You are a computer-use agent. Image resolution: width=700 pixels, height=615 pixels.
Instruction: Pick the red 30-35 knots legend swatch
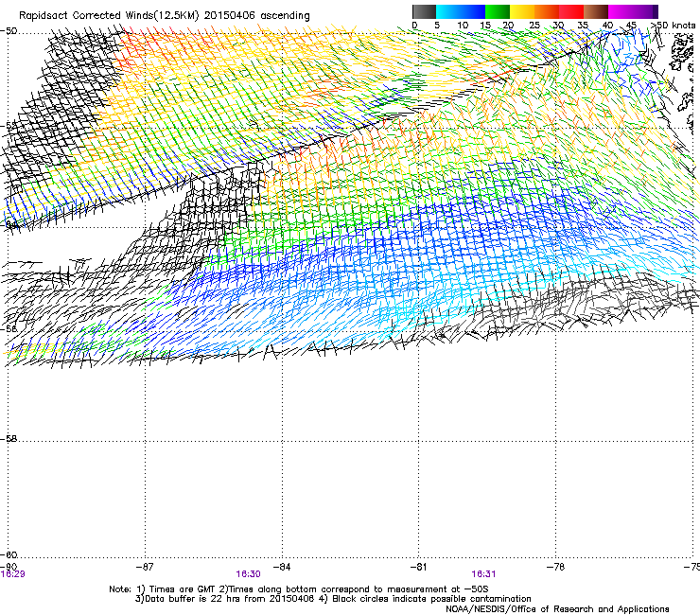[571, 11]
